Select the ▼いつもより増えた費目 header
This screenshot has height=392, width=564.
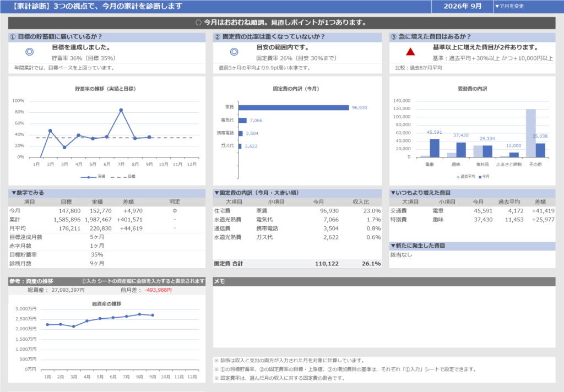[x=472, y=193]
